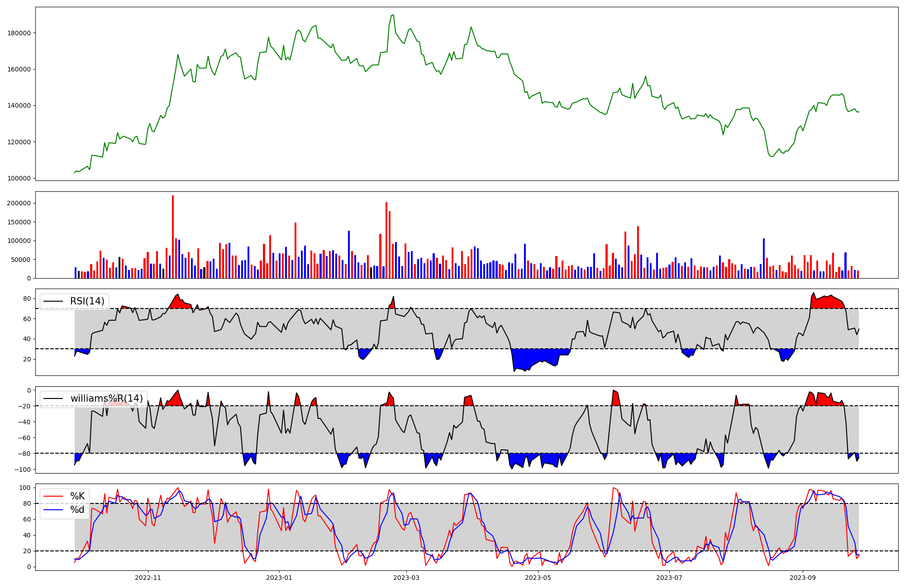
Task: Click the %K legend text
Action: coord(77,496)
